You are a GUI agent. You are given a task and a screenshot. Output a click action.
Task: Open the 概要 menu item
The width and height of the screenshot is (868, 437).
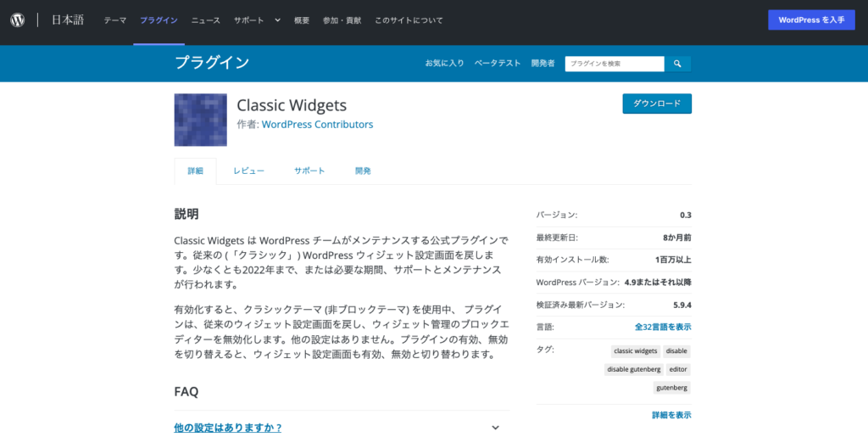click(302, 20)
